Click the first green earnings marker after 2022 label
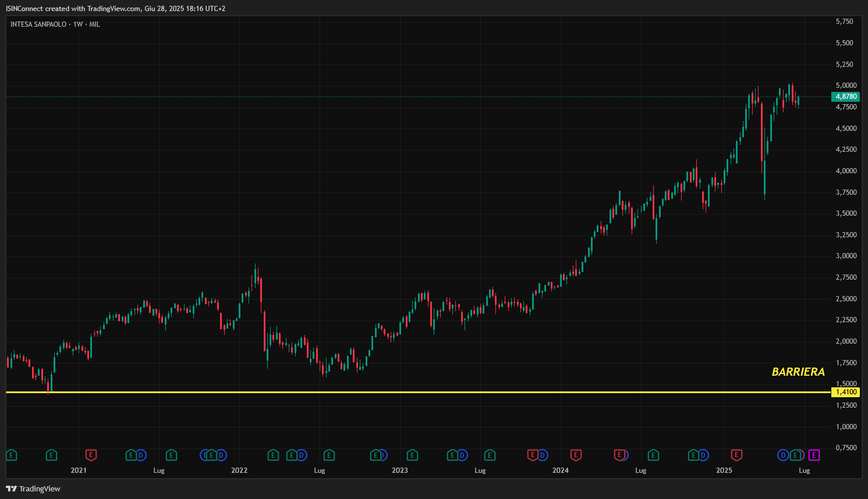868x499 pixels. [273, 455]
